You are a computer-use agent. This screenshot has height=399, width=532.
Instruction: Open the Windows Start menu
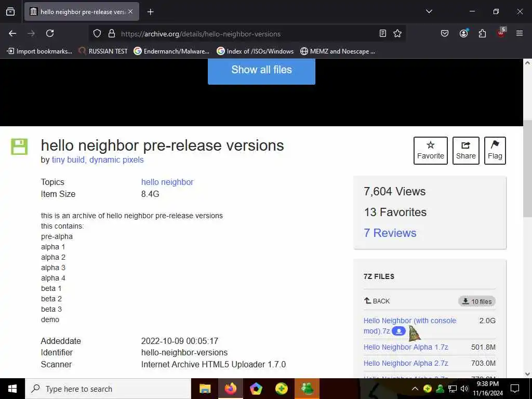tap(12, 389)
